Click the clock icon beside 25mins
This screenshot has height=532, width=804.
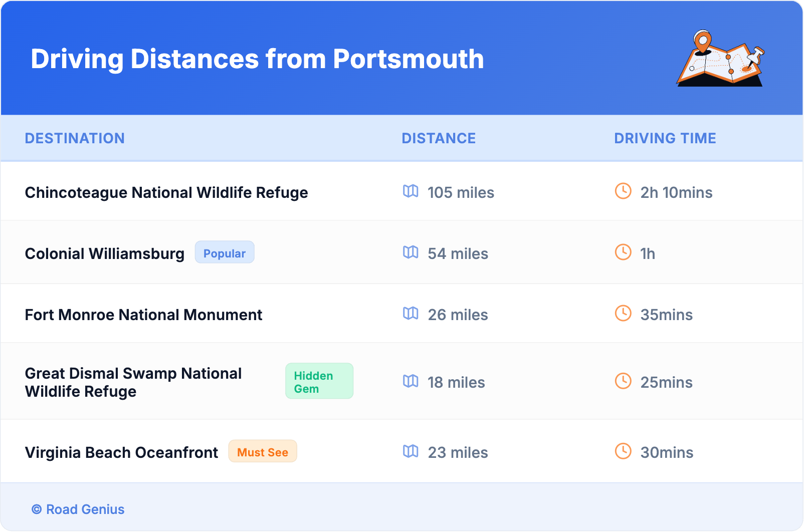click(x=623, y=381)
